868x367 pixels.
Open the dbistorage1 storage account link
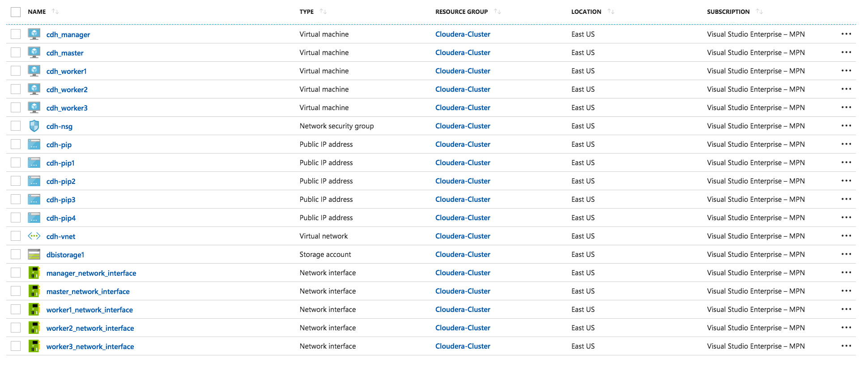65,255
